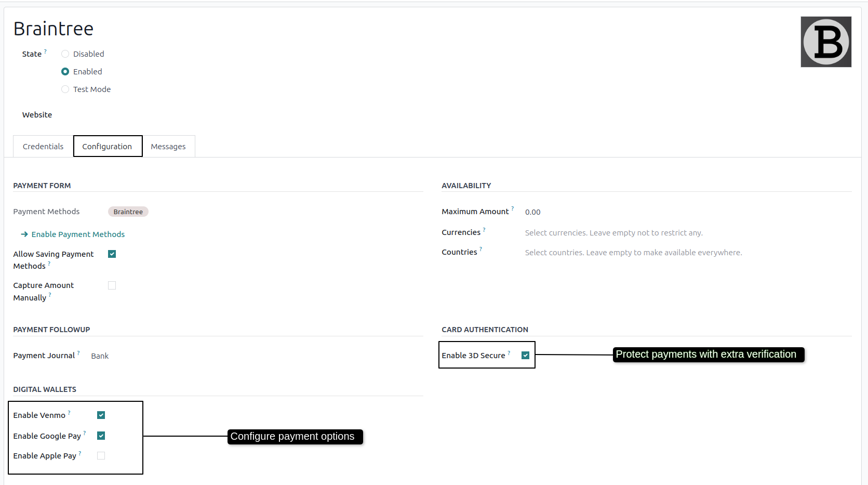Open the Credentials tab

click(x=43, y=147)
